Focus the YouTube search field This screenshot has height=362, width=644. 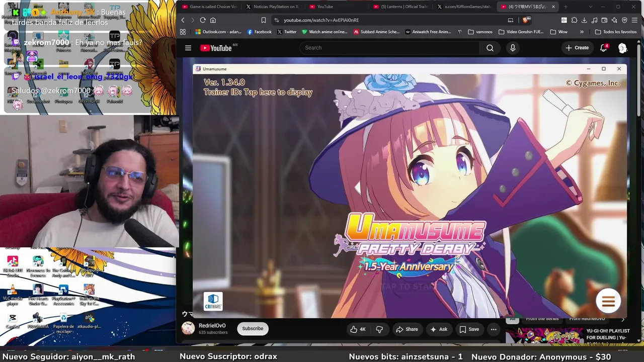tap(389, 48)
